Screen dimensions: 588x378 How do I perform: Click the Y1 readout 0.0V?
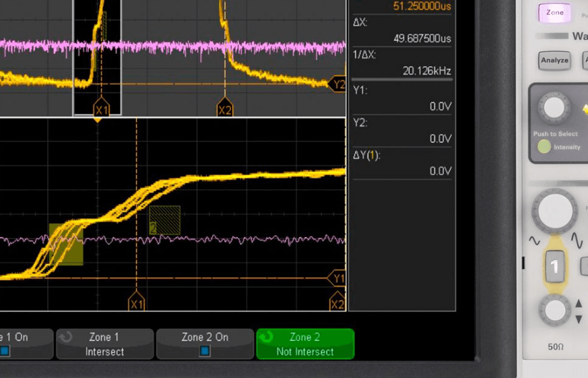[x=440, y=106]
